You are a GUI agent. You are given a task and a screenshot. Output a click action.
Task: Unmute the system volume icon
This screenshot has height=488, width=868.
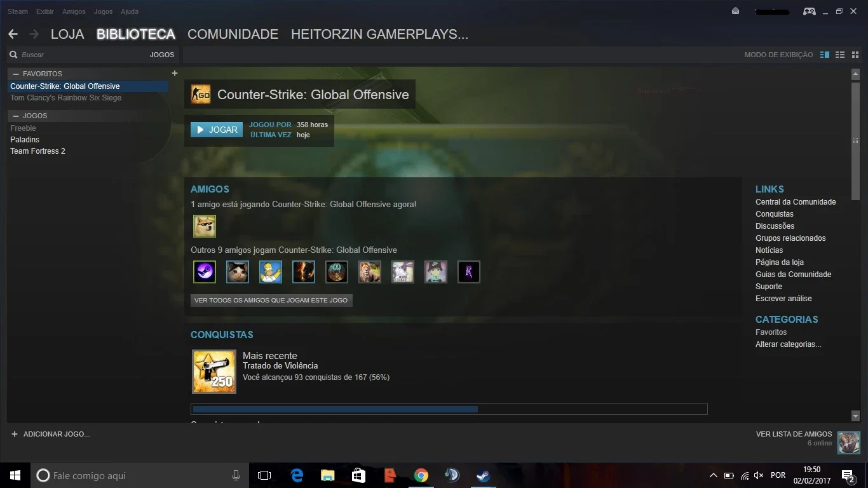point(758,475)
